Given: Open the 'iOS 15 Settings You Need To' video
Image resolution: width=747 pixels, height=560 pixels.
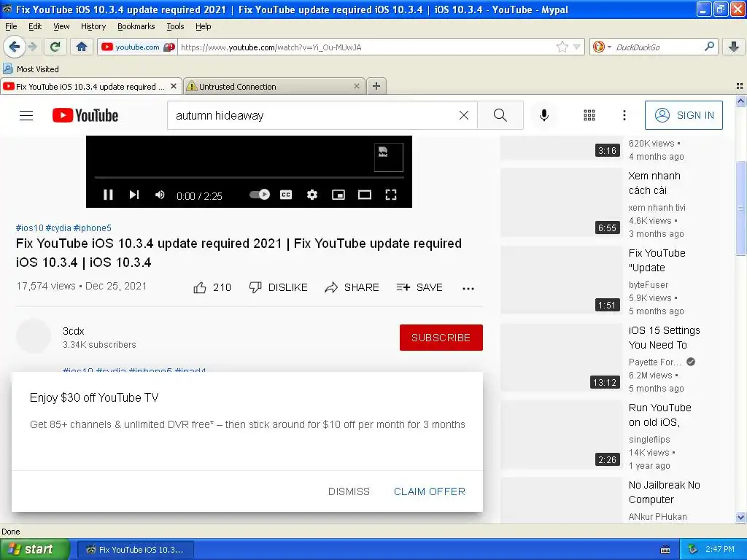Looking at the screenshot, I should 664,338.
